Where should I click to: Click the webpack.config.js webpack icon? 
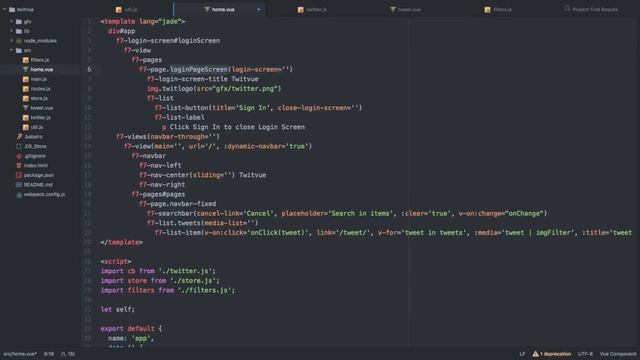click(x=19, y=195)
